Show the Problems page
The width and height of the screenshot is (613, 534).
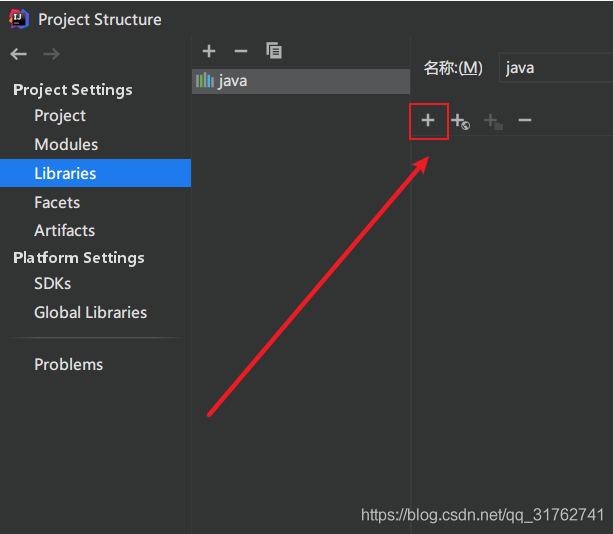[68, 364]
